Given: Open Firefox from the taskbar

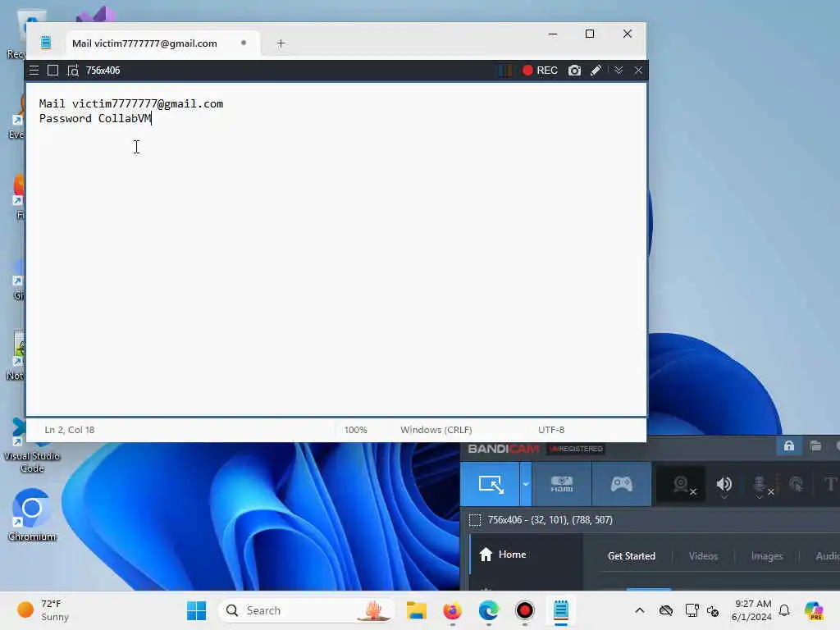Looking at the screenshot, I should 453,610.
